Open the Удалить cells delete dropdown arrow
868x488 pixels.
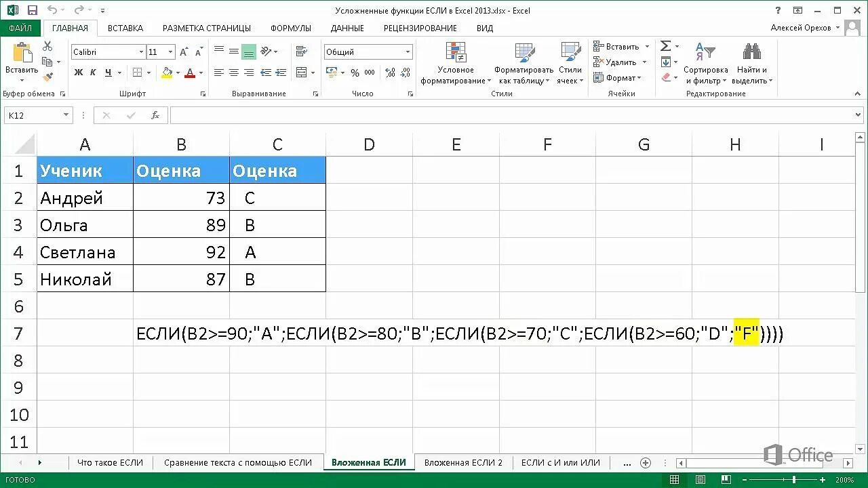pyautogui.click(x=645, y=62)
